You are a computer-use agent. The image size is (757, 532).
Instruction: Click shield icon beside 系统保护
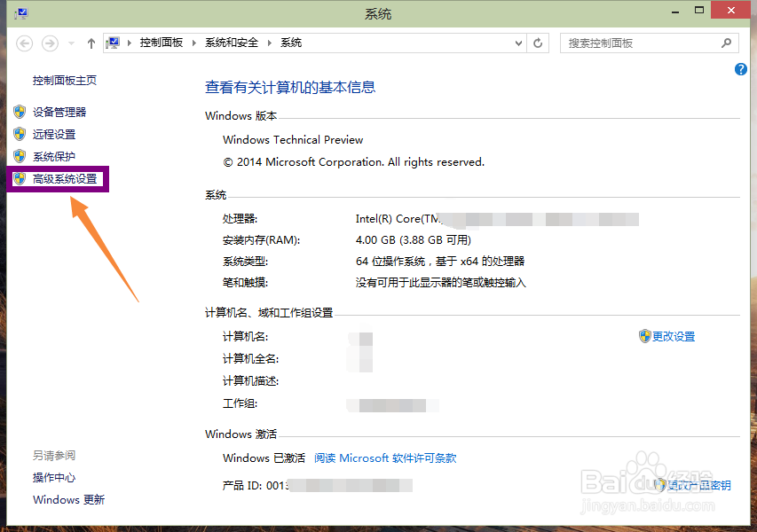pyautogui.click(x=20, y=156)
